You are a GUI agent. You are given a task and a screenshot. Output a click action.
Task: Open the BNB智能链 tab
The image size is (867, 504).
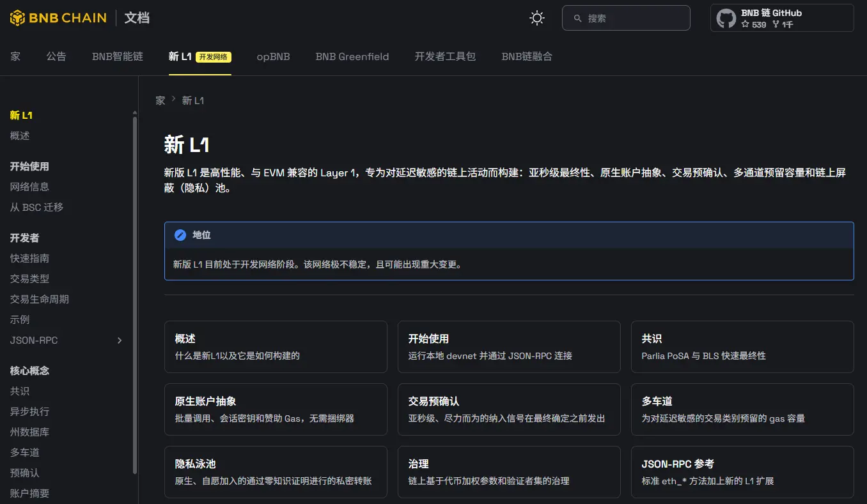pos(118,56)
